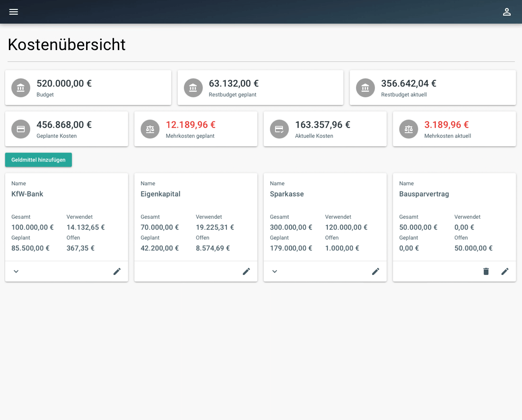Click the red 12.189,96 € Mehrkosten value

pos(191,125)
